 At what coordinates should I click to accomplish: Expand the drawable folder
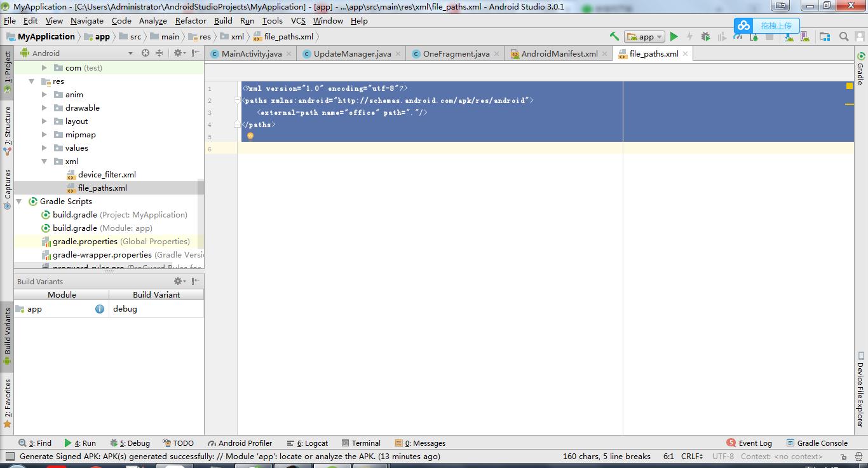pyautogui.click(x=44, y=108)
